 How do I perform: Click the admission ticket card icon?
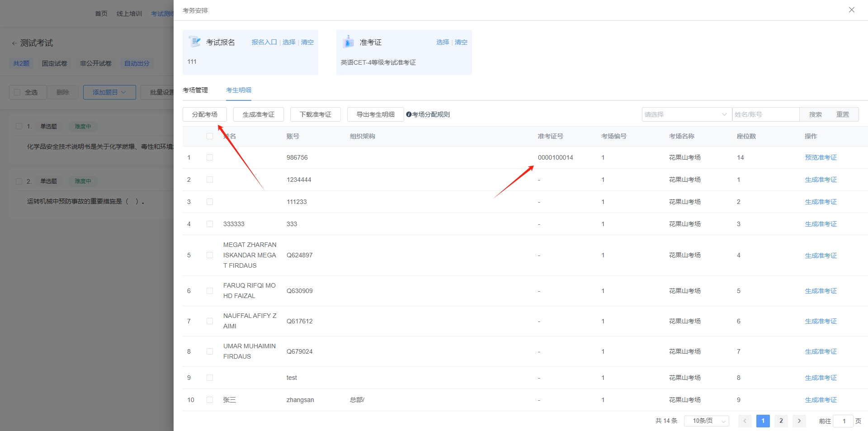pos(349,42)
